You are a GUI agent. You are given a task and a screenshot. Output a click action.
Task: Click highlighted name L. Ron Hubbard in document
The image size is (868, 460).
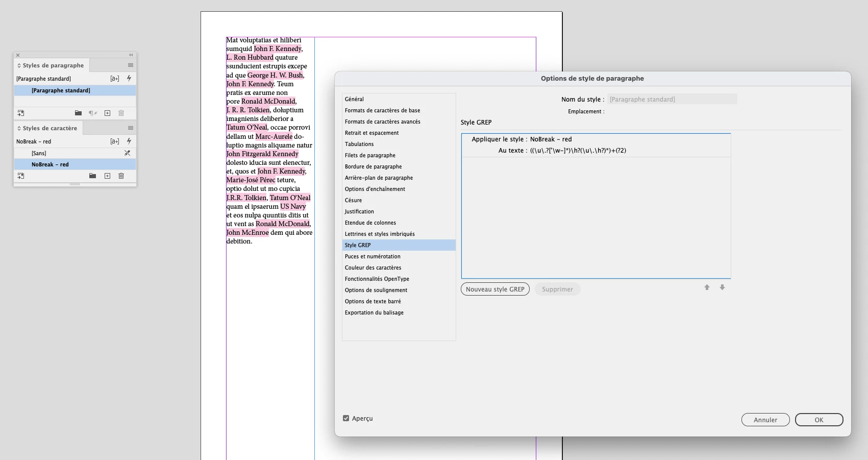click(x=250, y=58)
